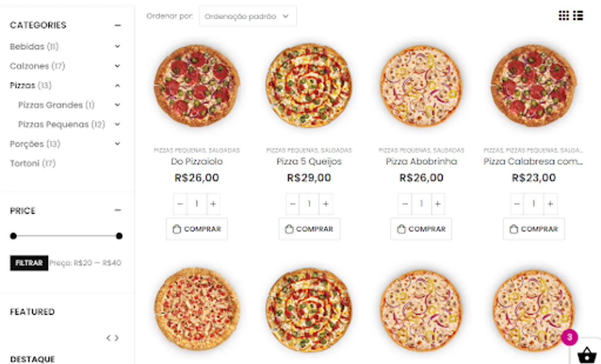Open the Pizza 5 Queijos image
This screenshot has height=364, width=601.
pyautogui.click(x=309, y=86)
